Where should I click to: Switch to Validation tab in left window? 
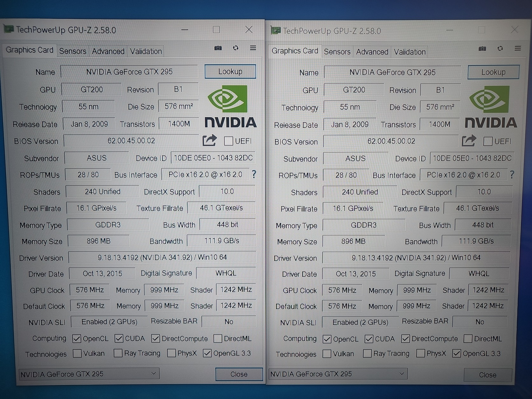coord(146,51)
